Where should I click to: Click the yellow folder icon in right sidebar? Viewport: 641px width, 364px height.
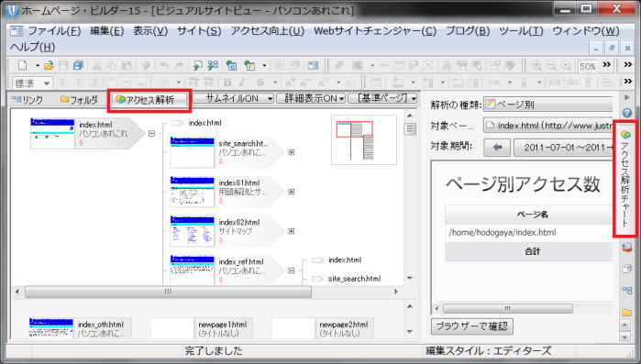[x=626, y=313]
